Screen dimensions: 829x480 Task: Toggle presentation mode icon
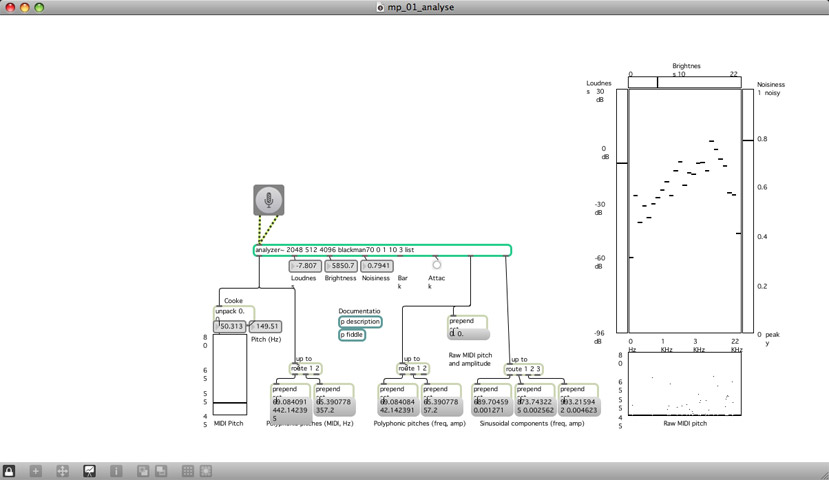tap(89, 470)
